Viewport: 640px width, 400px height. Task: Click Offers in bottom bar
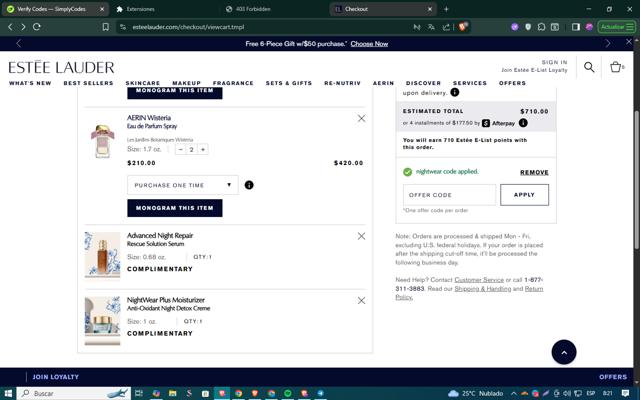pos(613,377)
